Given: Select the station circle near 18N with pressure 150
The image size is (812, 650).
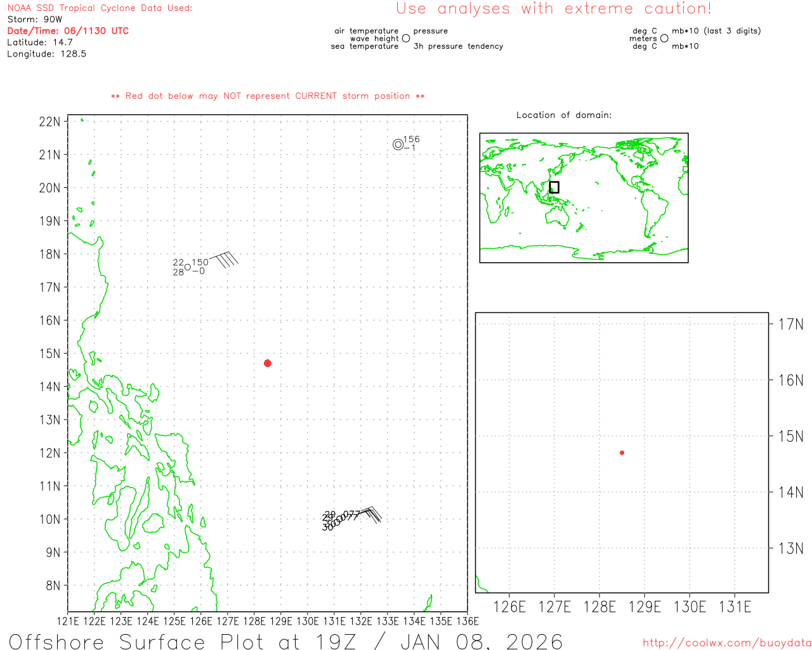Looking at the screenshot, I should coord(188,267).
